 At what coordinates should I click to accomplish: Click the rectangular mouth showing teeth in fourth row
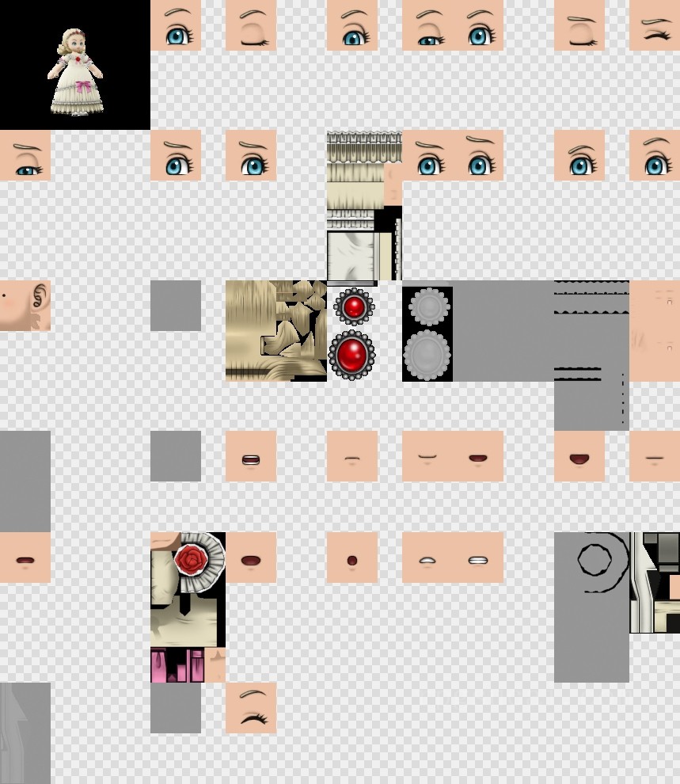(x=251, y=458)
